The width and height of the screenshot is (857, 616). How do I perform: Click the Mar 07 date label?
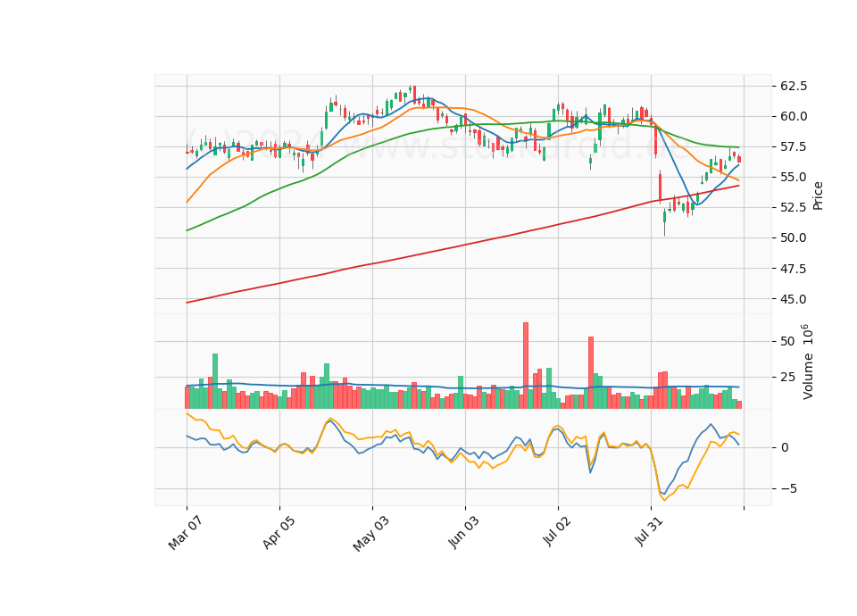185,533
